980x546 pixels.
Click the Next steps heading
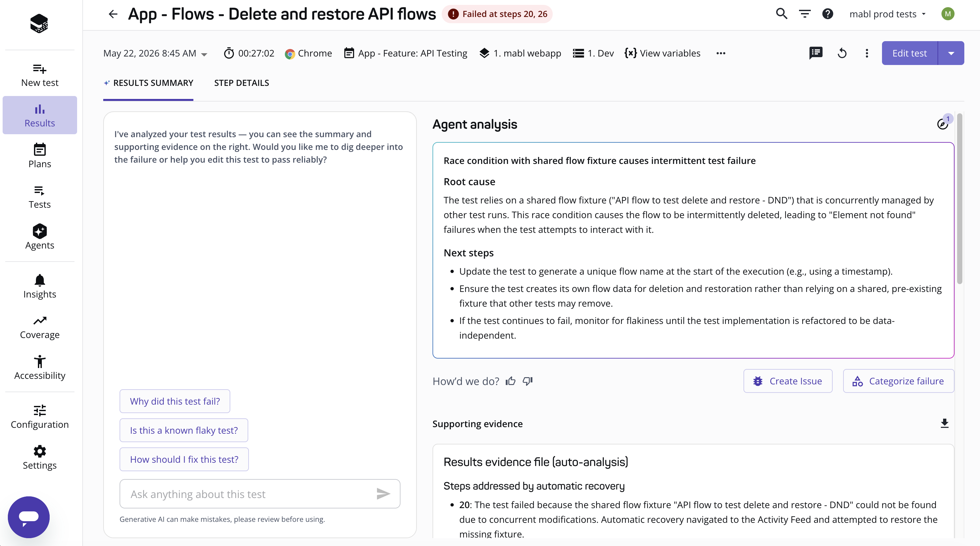[469, 253]
